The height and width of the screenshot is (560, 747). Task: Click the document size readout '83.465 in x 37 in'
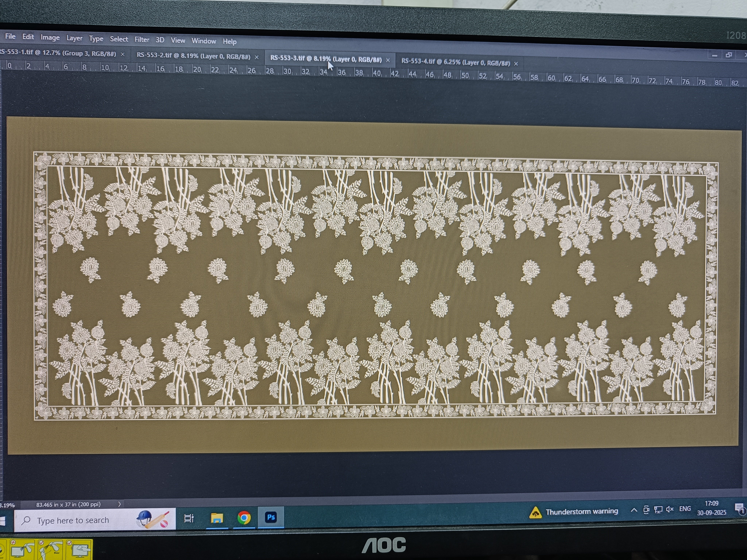click(68, 504)
